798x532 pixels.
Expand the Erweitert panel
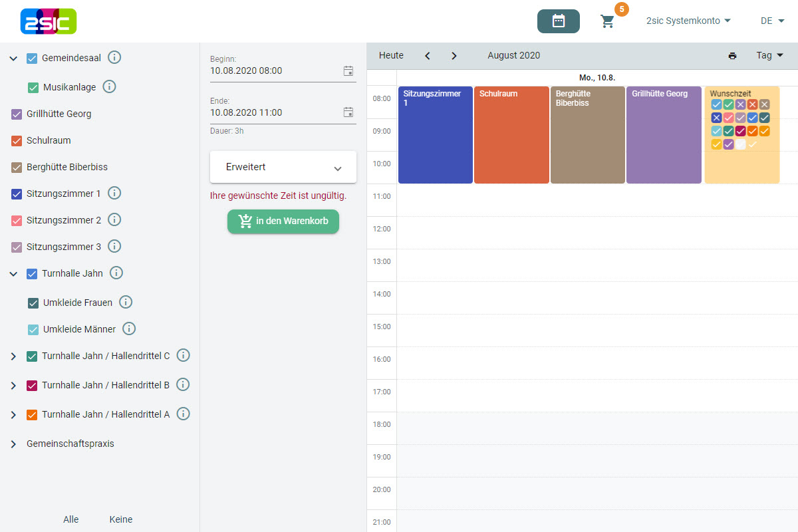(x=283, y=168)
